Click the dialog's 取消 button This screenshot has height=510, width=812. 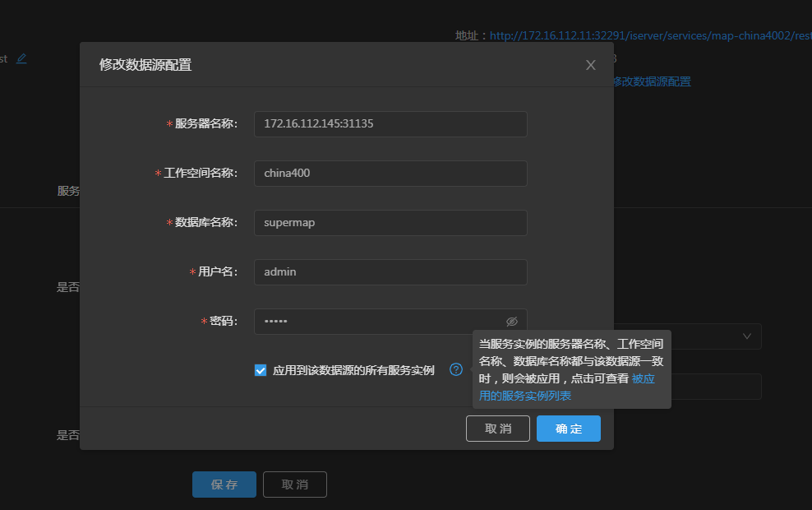click(x=497, y=429)
